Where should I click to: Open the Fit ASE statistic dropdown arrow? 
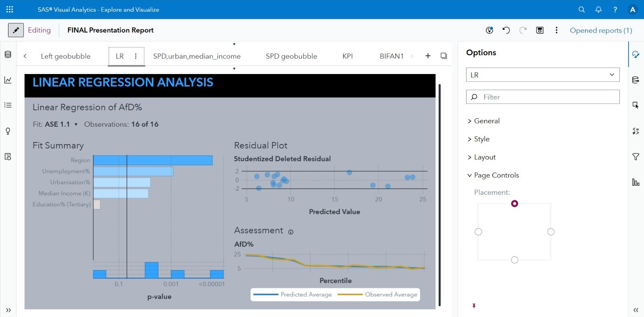76,125
